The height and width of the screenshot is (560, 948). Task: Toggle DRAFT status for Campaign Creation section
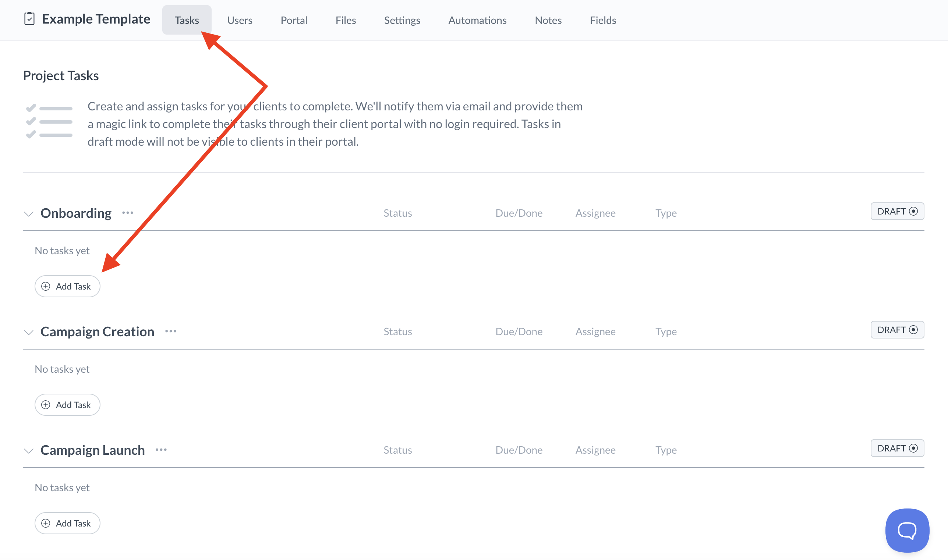click(x=897, y=330)
